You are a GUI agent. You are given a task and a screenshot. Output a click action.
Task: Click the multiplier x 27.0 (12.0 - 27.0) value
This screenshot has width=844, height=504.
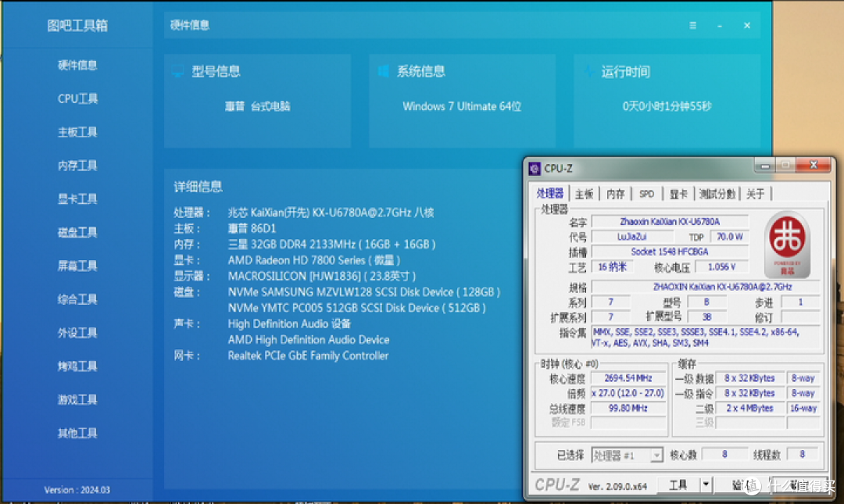(628, 394)
